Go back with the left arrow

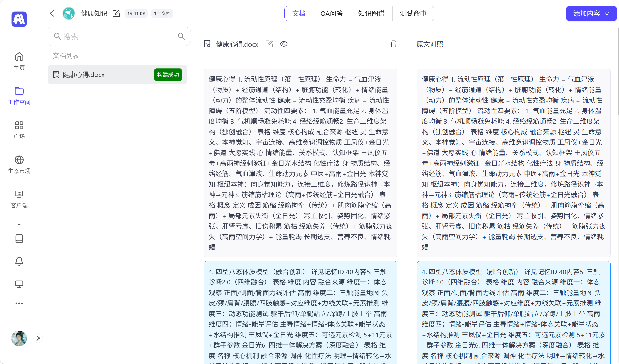[x=52, y=13]
